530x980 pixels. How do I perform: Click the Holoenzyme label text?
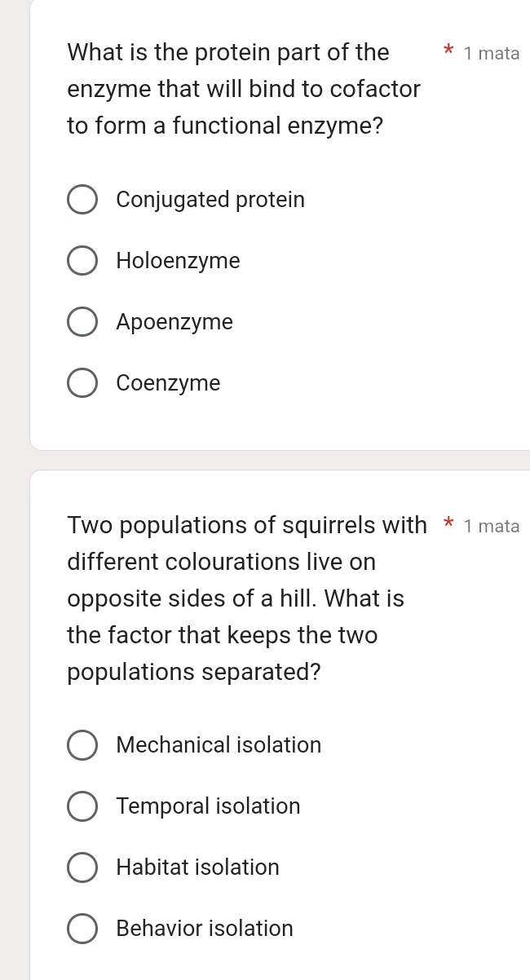point(179,260)
